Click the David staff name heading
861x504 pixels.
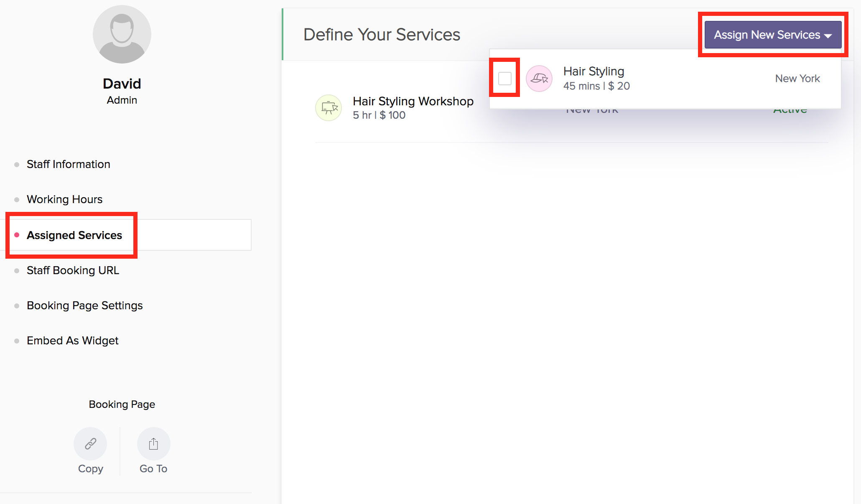[x=122, y=84]
